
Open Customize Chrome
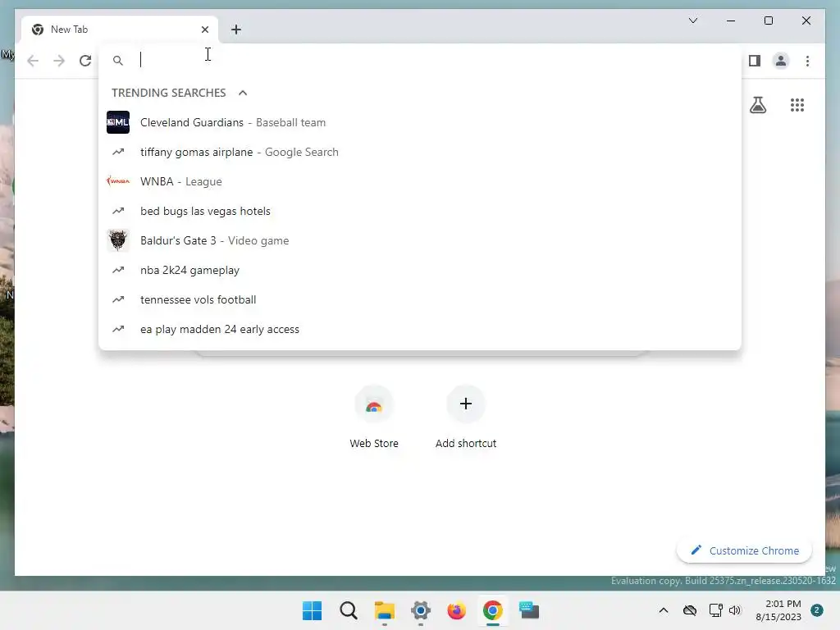744,550
